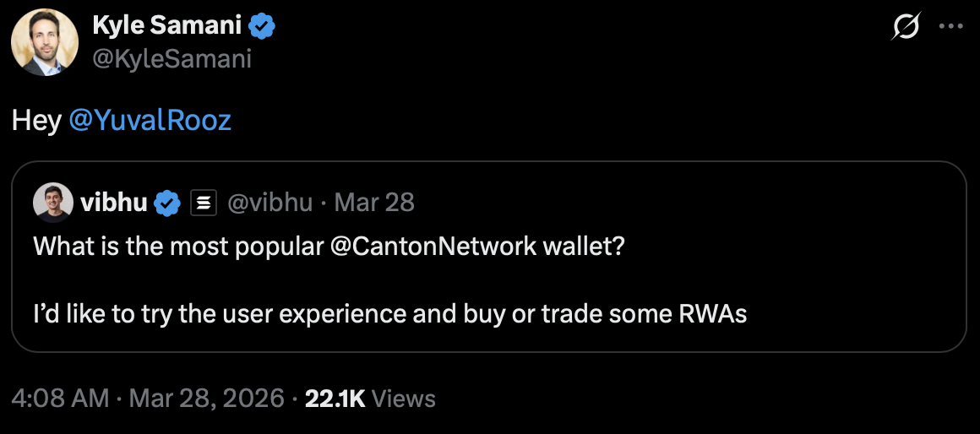Open the Kyle Samani display name
The height and width of the screenshot is (434, 980).
tap(167, 27)
